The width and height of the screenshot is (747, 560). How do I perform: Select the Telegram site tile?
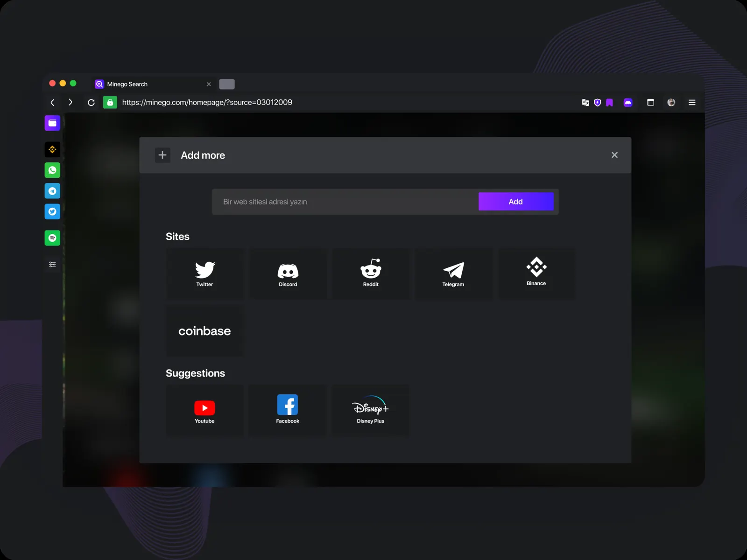453,273
